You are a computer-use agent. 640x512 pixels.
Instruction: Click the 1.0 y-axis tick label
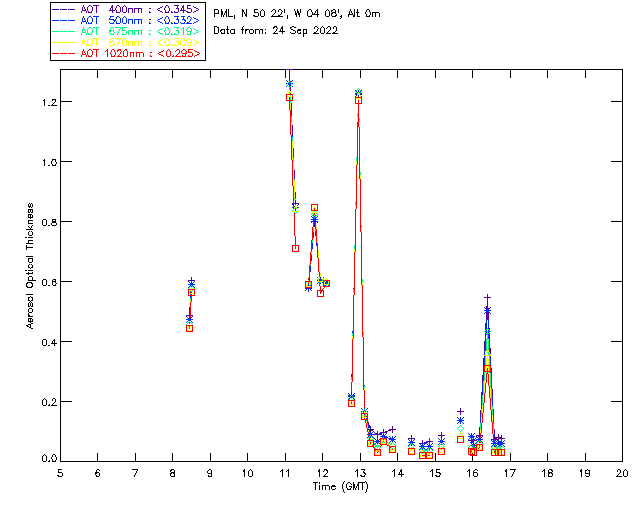(49, 162)
